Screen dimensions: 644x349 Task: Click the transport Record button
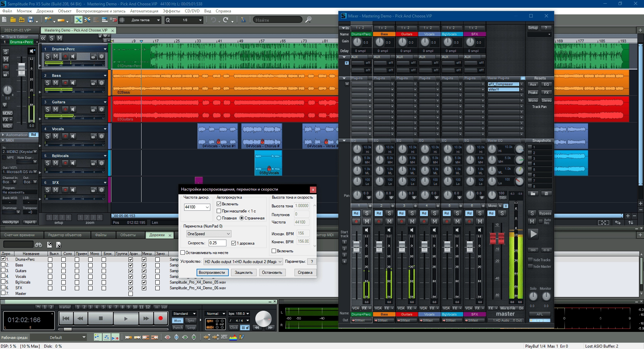click(x=161, y=318)
